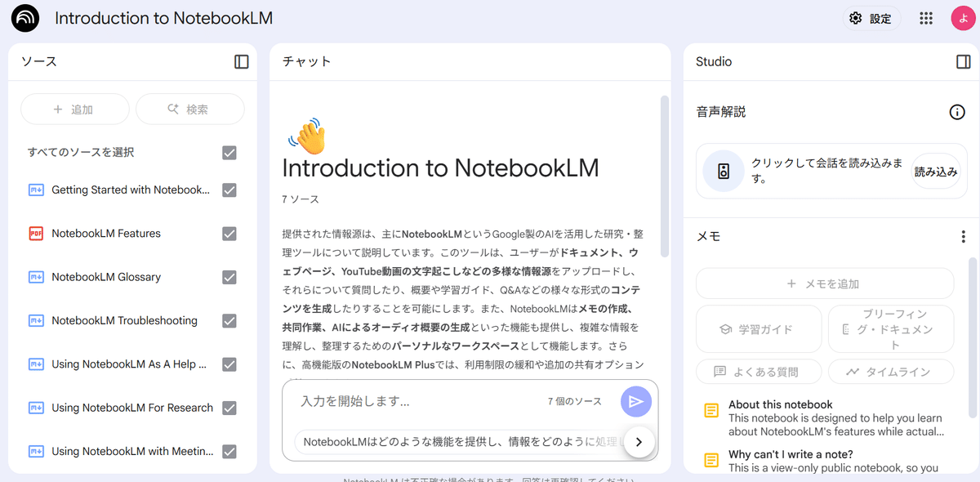980x482 pixels.
Task: Click 読み込み to load the audio conversation
Action: 936,171
